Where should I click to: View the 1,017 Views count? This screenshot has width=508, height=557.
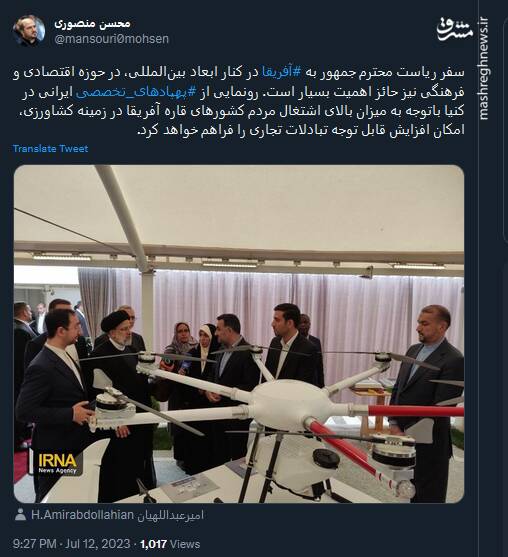pos(170,544)
